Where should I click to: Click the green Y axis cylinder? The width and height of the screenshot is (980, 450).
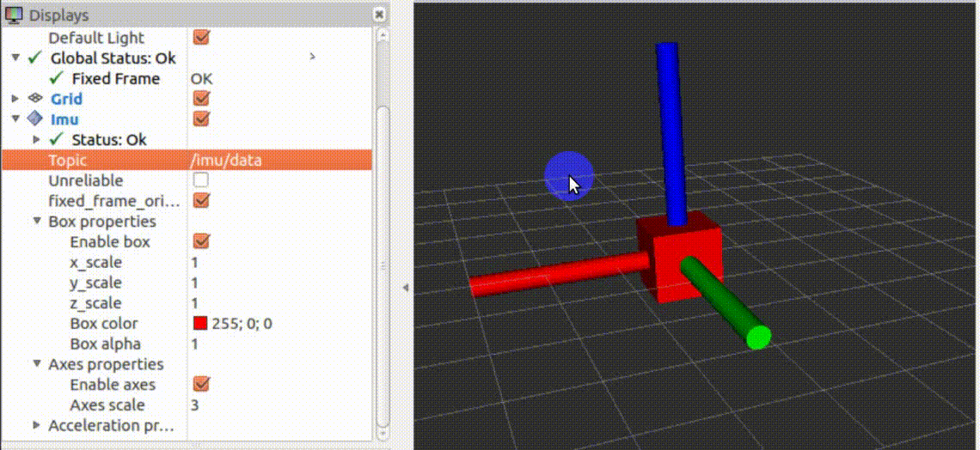[x=725, y=302]
